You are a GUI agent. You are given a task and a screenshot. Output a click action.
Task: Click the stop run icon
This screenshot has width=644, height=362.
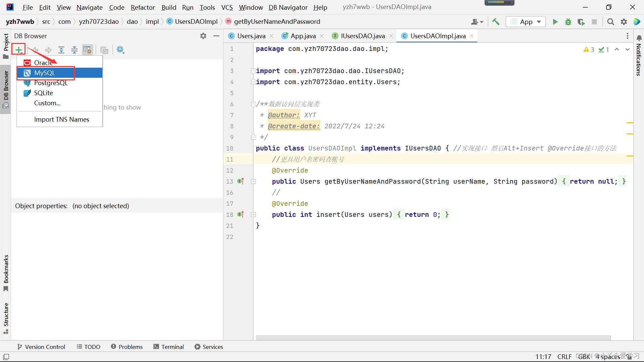click(x=594, y=22)
